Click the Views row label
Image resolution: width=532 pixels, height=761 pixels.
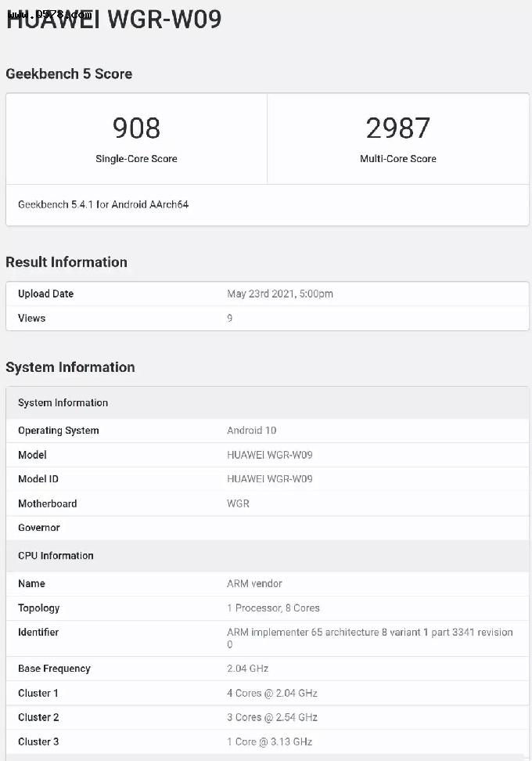pyautogui.click(x=31, y=318)
